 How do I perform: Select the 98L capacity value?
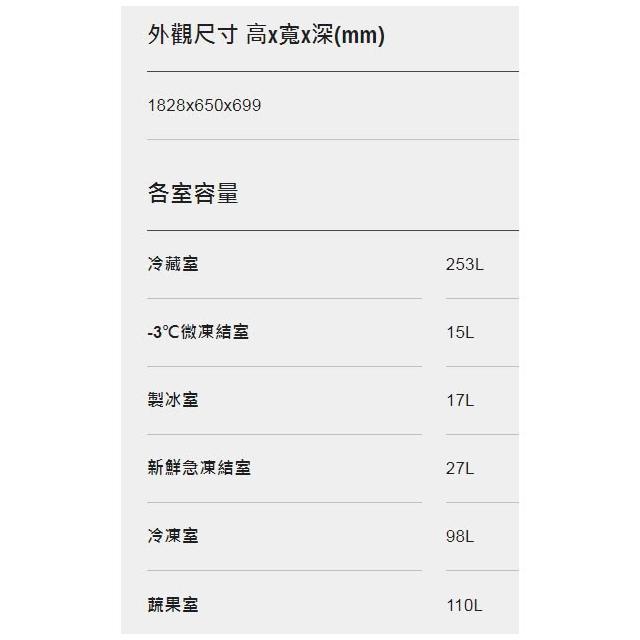pos(460,537)
